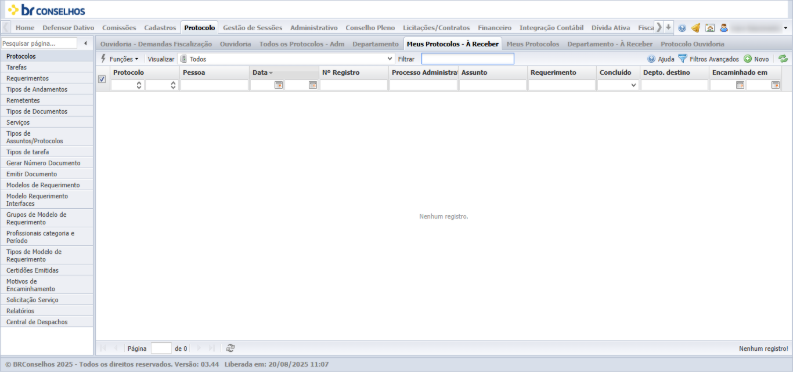Open Relatórios in the sidebar
The width and height of the screenshot is (793, 372).
[x=47, y=311]
